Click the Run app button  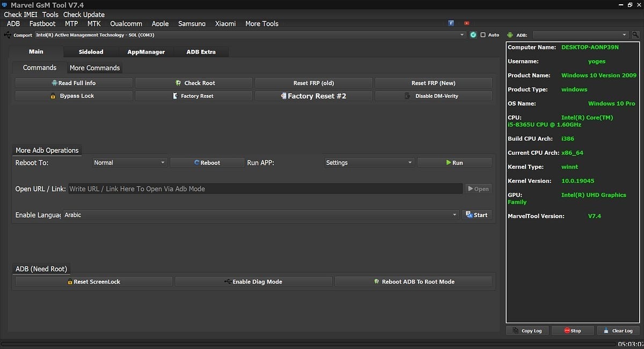point(455,162)
